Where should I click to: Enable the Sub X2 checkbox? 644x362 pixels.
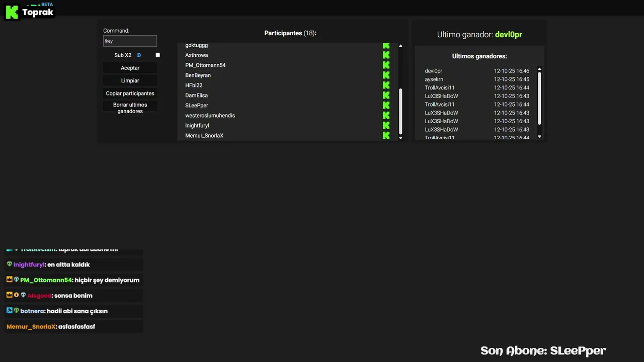pyautogui.click(x=157, y=55)
